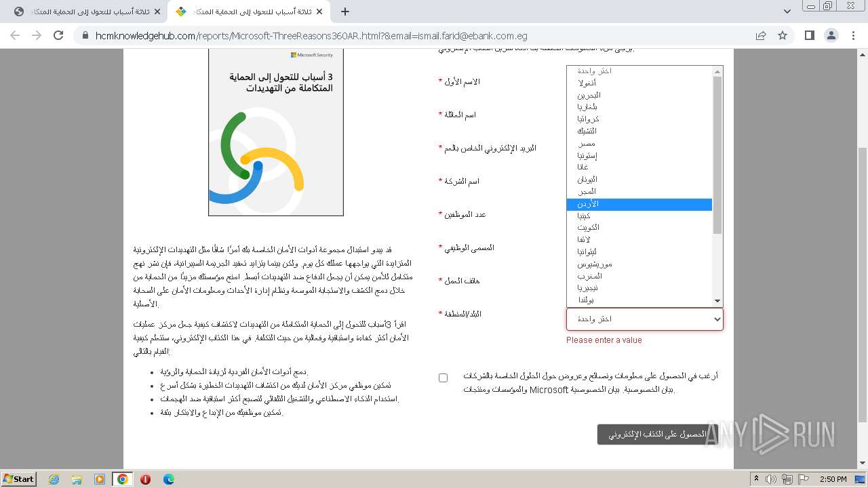Screen dimensions: 868x488
Task: Share this page from address bar
Action: [761, 36]
